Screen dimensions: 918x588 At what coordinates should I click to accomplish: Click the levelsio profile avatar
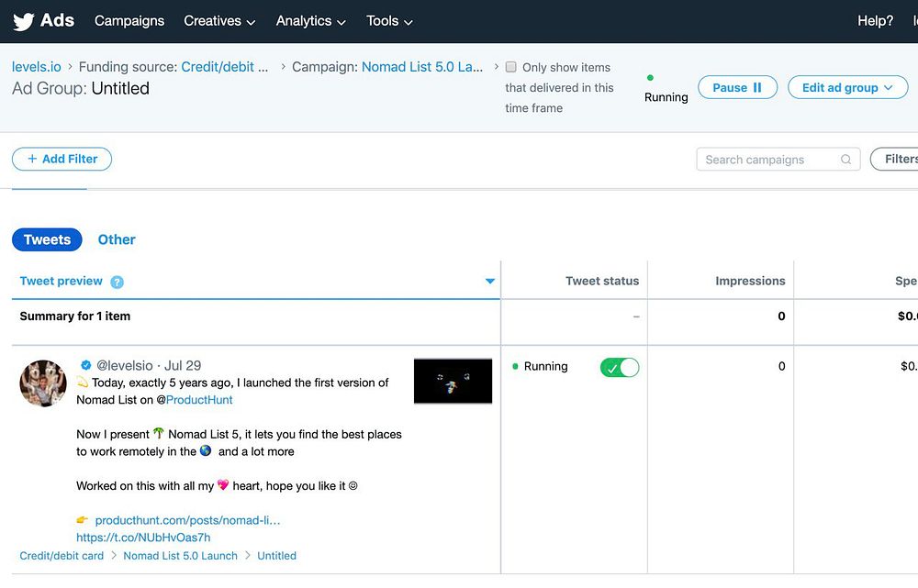(43, 383)
